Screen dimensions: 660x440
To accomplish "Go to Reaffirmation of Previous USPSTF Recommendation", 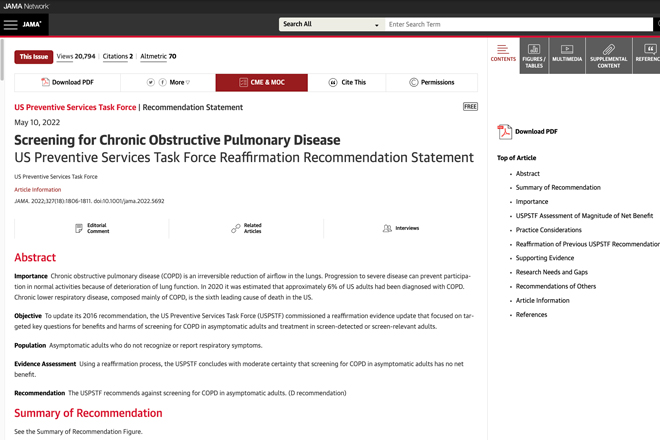I will pos(588,244).
